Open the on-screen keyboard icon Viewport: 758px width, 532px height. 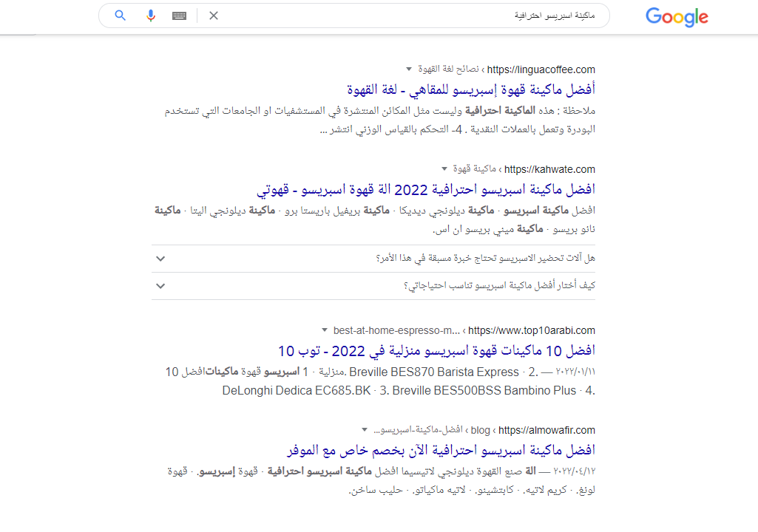click(177, 15)
